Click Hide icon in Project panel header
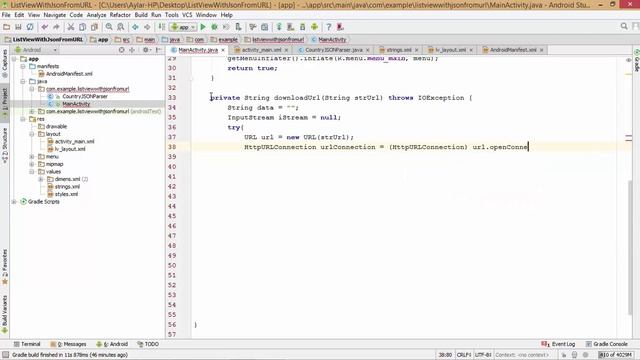 click(x=159, y=50)
